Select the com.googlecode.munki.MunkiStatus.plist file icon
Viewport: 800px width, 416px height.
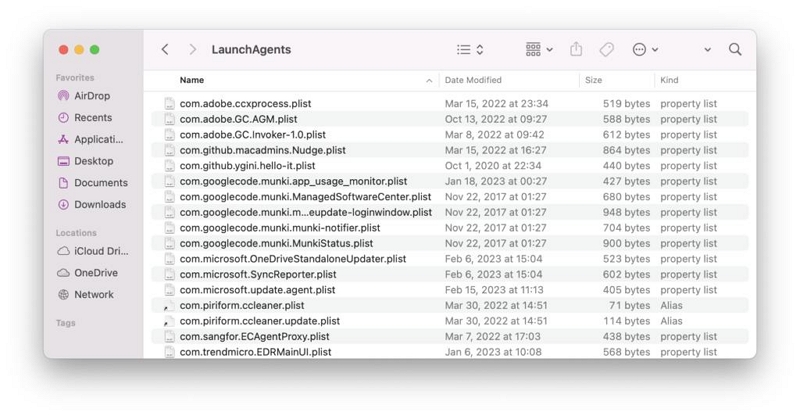(169, 243)
